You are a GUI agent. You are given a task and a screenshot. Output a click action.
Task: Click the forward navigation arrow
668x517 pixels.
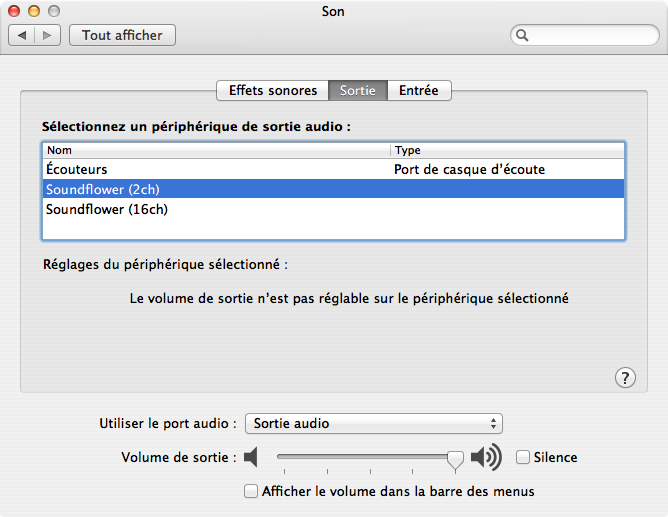point(47,35)
